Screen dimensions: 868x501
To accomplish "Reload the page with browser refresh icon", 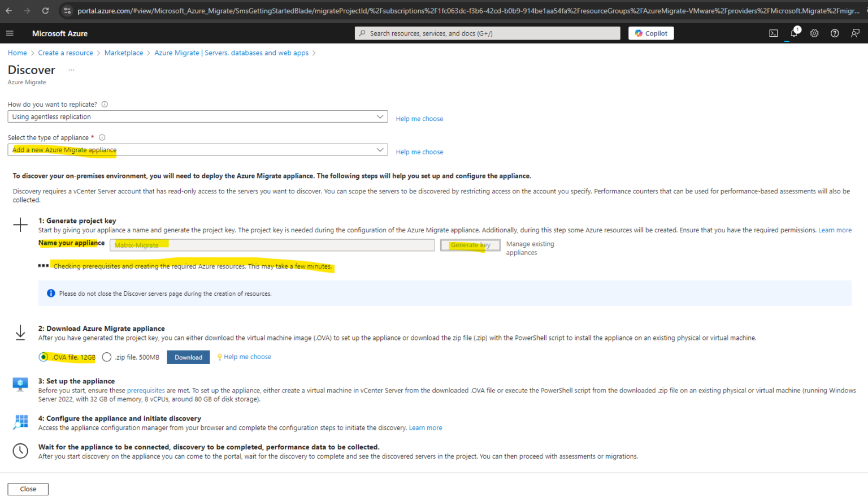I will click(x=45, y=11).
